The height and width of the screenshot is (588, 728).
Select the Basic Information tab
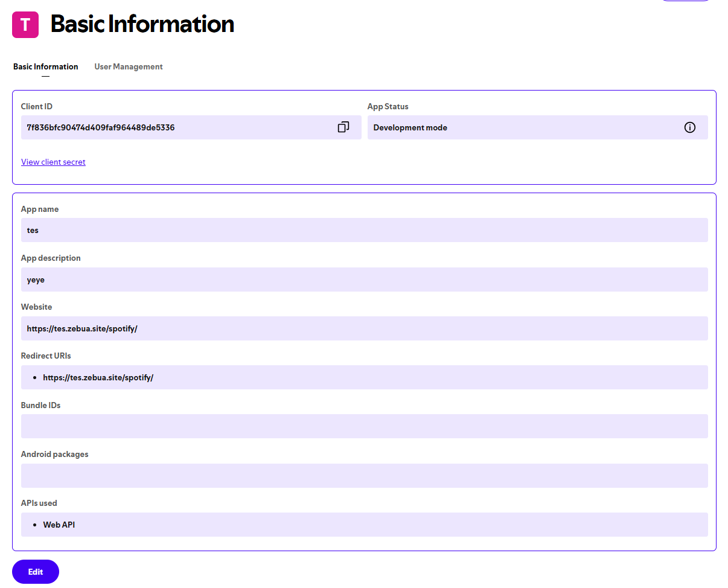(x=46, y=67)
